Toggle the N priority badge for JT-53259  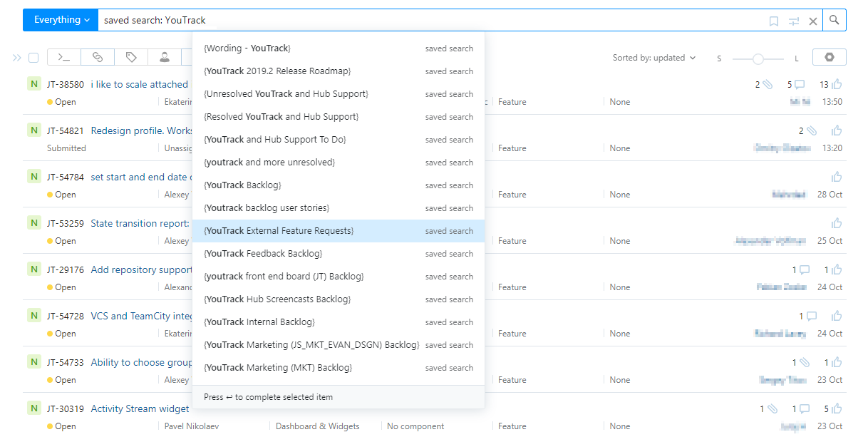[x=33, y=223]
